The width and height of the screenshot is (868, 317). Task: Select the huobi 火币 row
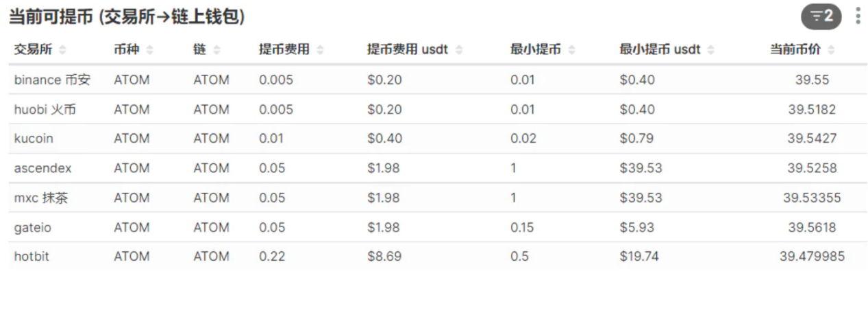click(45, 109)
